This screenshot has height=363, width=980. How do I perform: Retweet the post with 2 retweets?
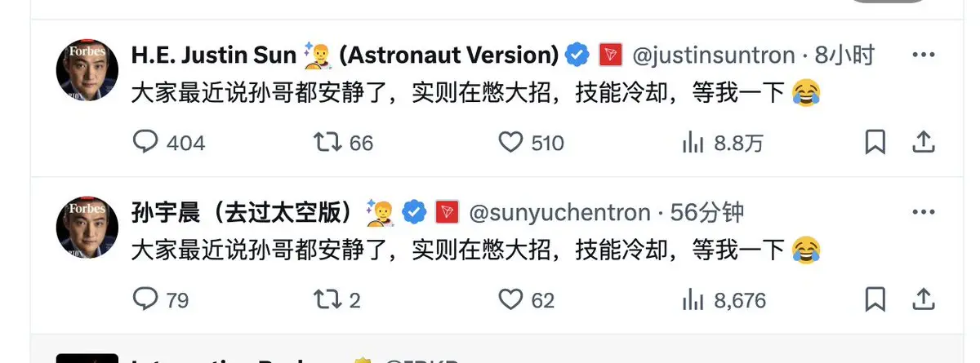(327, 299)
